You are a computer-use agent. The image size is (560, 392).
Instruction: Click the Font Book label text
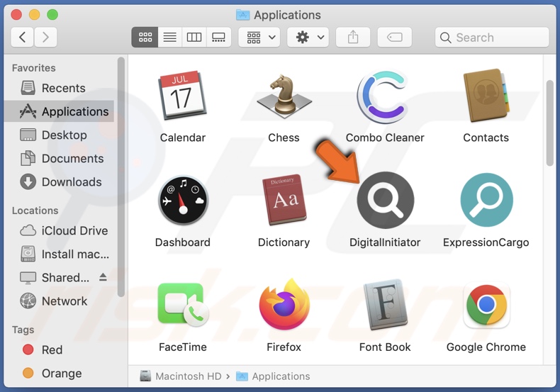click(x=385, y=347)
